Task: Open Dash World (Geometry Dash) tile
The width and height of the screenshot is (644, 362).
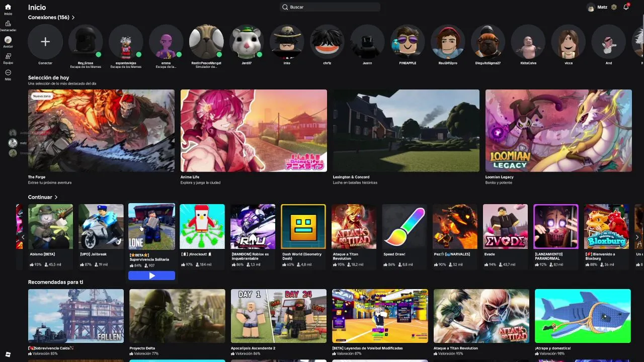Action: tap(303, 226)
